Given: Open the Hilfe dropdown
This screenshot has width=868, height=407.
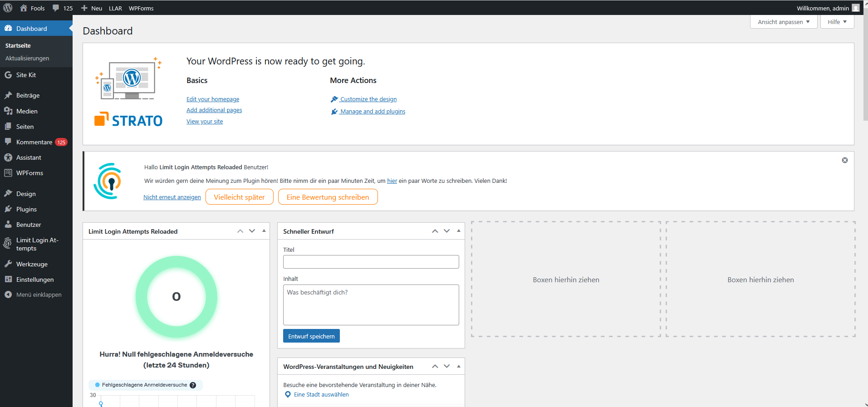Looking at the screenshot, I should [837, 22].
